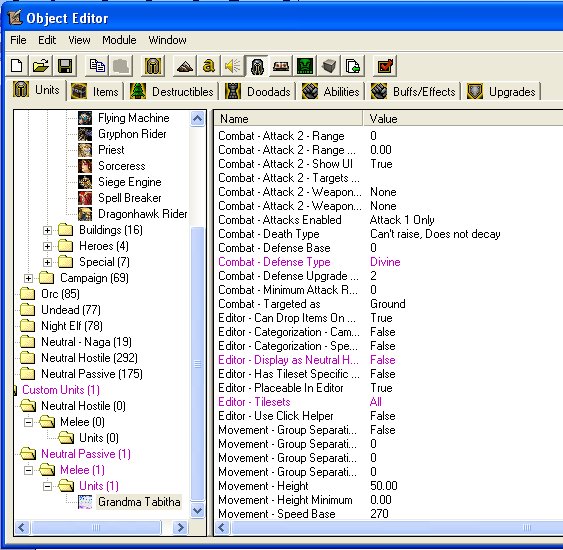Viewport: 563px width, 550px height.
Task: Click the Object Editor title bar icon
Action: [15, 18]
